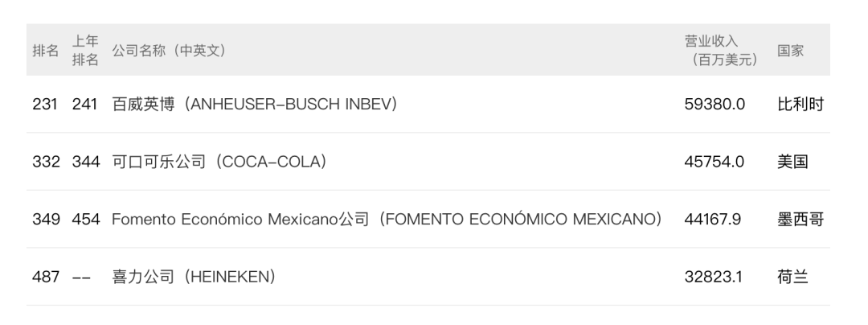
Task: Click the 国家 column header
Action: (x=791, y=51)
